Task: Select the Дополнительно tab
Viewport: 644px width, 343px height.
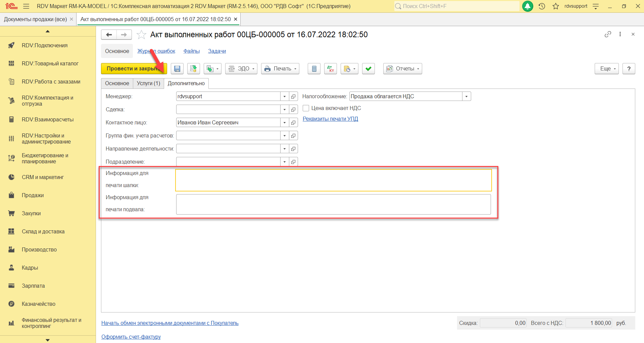Action: 186,83
